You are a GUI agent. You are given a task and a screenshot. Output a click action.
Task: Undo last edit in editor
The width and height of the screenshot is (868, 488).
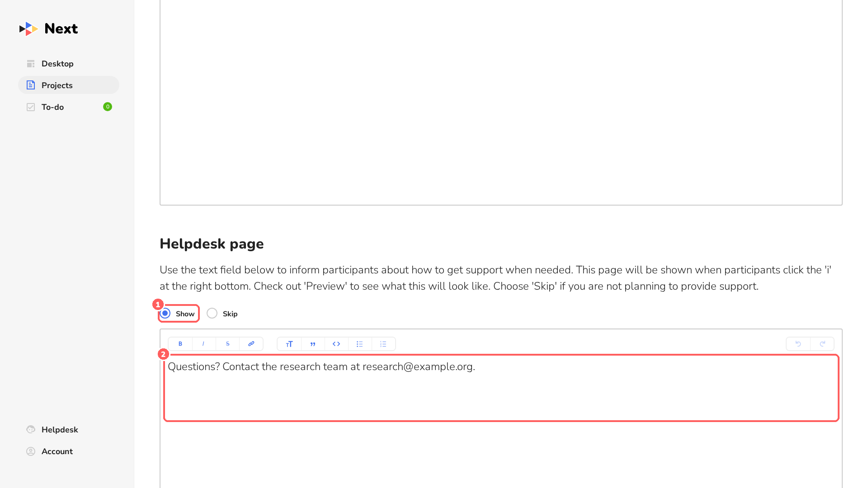(x=798, y=344)
